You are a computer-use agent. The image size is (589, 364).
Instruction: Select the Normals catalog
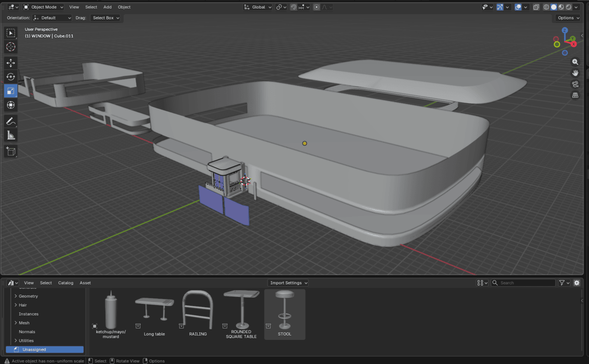[x=27, y=332]
